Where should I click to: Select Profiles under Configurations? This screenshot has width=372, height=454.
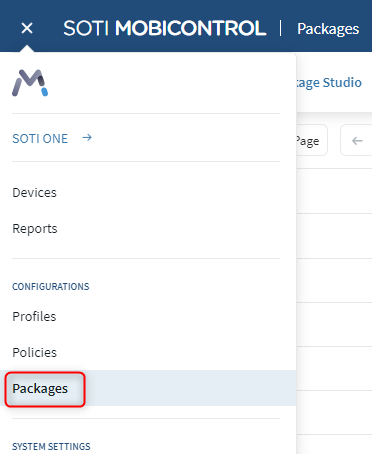coord(34,316)
